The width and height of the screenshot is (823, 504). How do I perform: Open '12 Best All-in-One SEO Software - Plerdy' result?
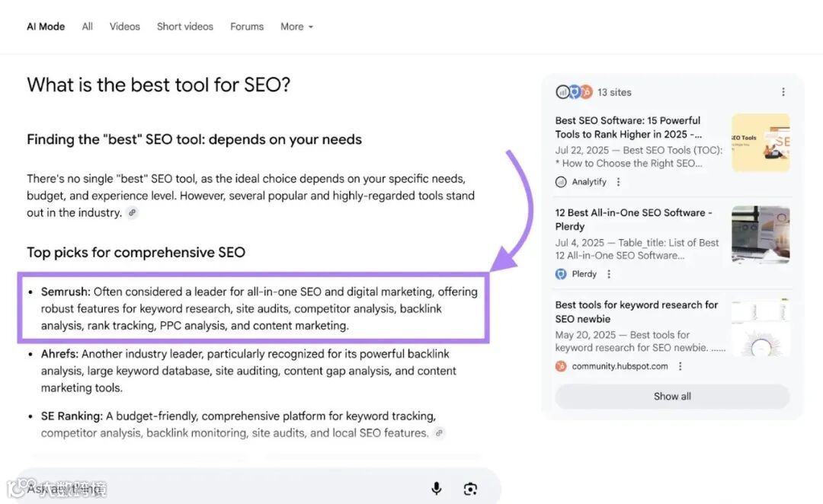point(633,220)
